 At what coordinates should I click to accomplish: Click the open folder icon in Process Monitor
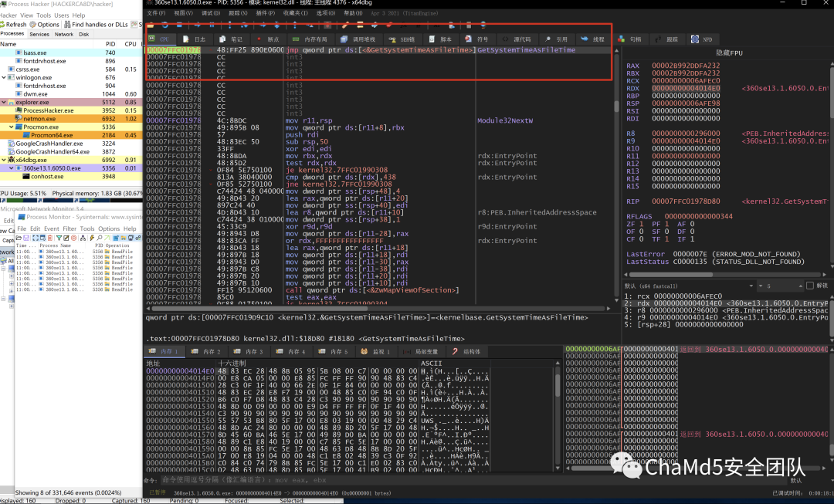pos(19,238)
